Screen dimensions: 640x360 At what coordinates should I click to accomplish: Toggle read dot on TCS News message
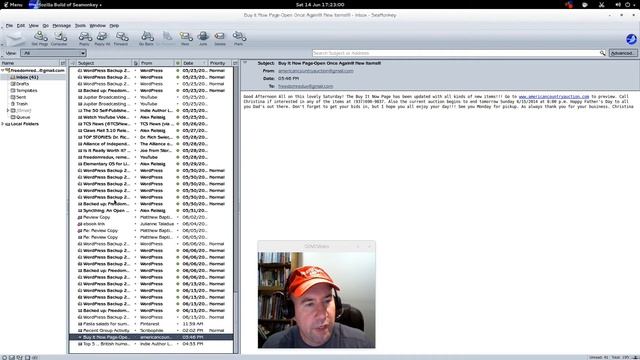(x=178, y=124)
